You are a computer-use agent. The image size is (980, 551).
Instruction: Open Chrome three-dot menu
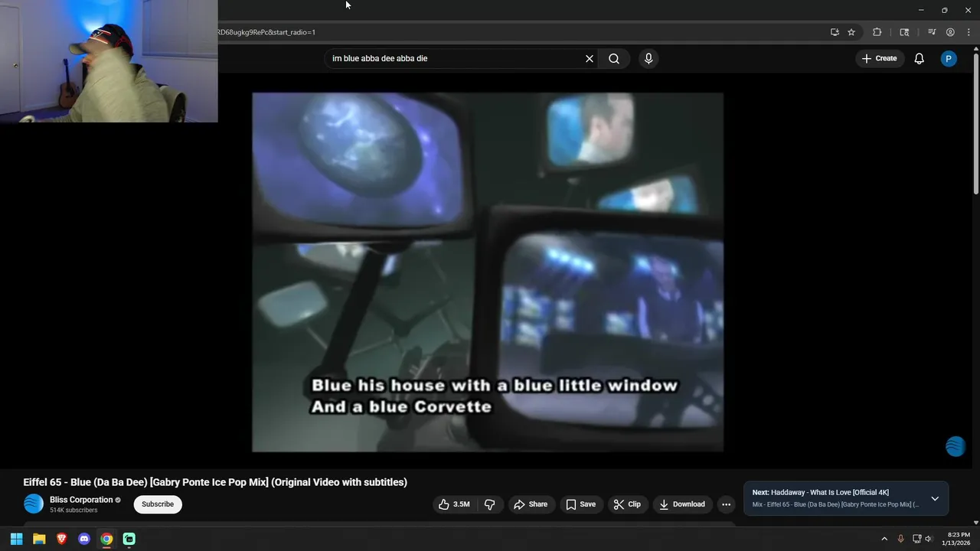(969, 32)
